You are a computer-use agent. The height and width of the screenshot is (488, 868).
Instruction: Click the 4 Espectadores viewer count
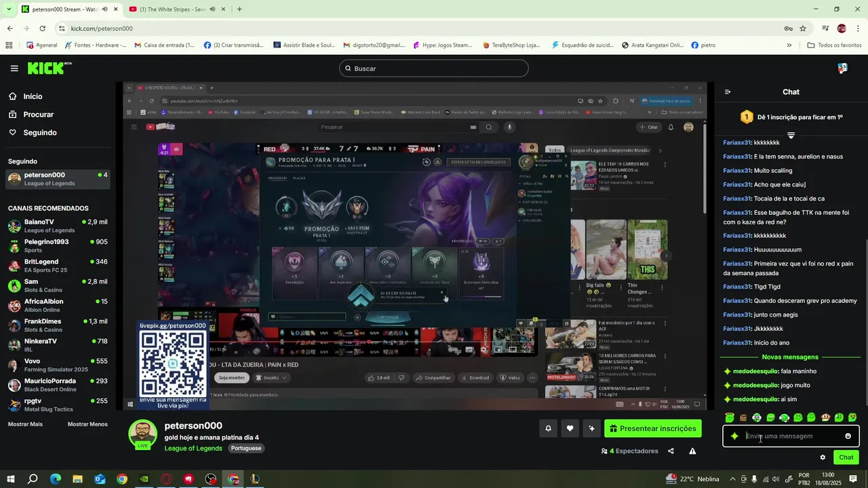coord(629,451)
